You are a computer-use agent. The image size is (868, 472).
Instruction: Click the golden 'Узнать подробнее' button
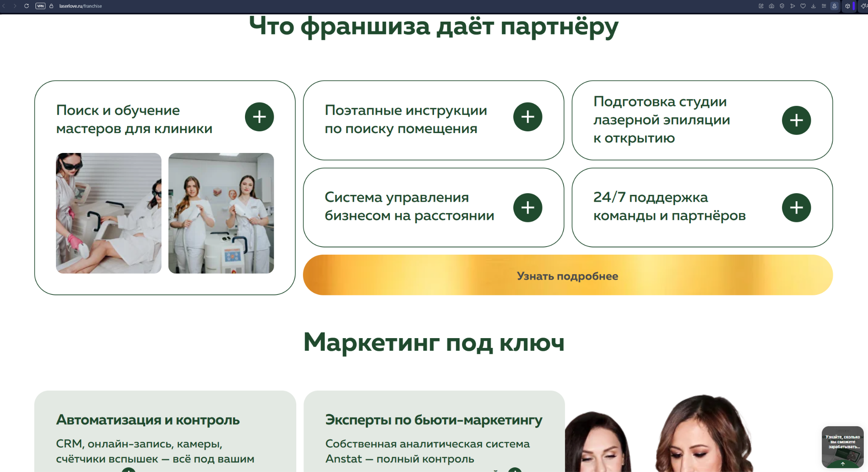(568, 275)
